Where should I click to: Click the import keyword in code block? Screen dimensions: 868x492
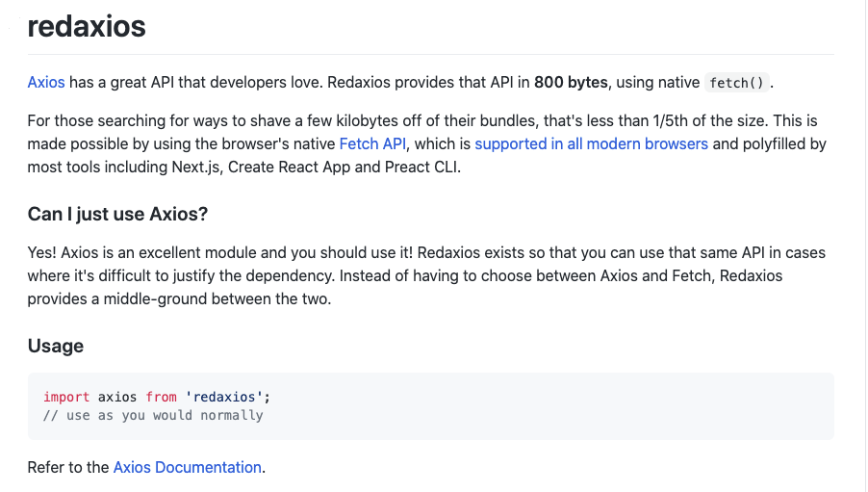tap(66, 397)
